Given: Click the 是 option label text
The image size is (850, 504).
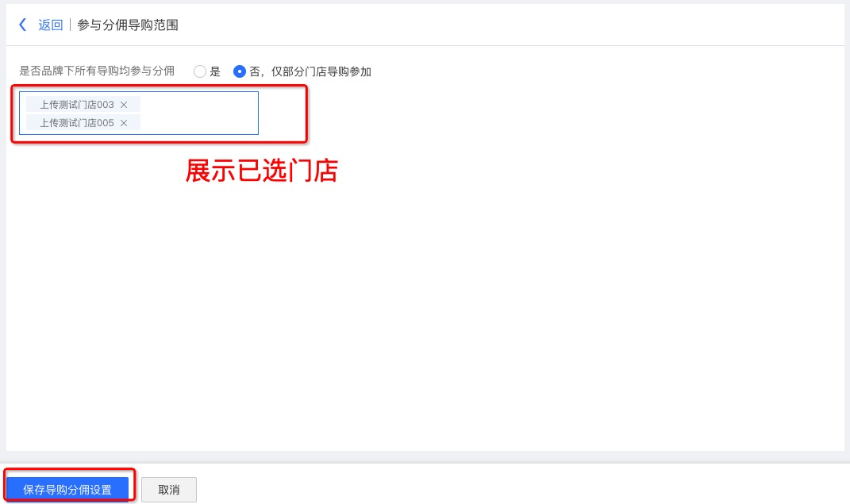Looking at the screenshot, I should [x=215, y=71].
